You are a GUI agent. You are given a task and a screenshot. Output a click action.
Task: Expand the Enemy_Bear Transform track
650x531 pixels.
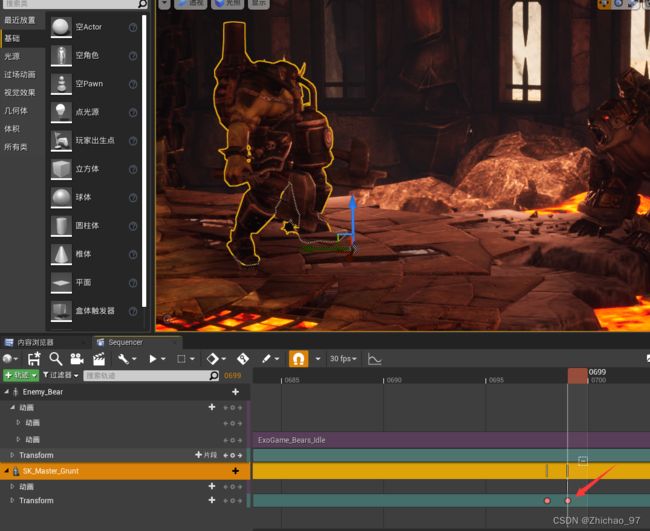tap(12, 455)
